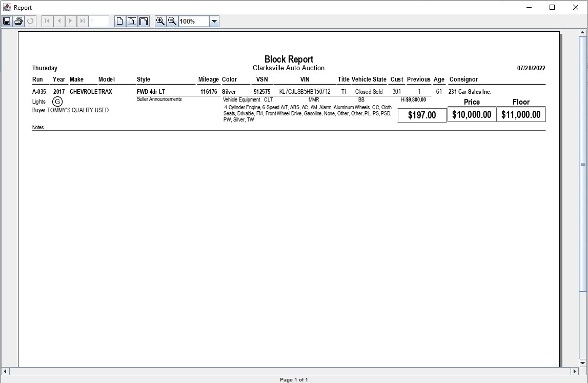The width and height of the screenshot is (588, 383).
Task: Maximize the Report window
Action: coord(552,7)
